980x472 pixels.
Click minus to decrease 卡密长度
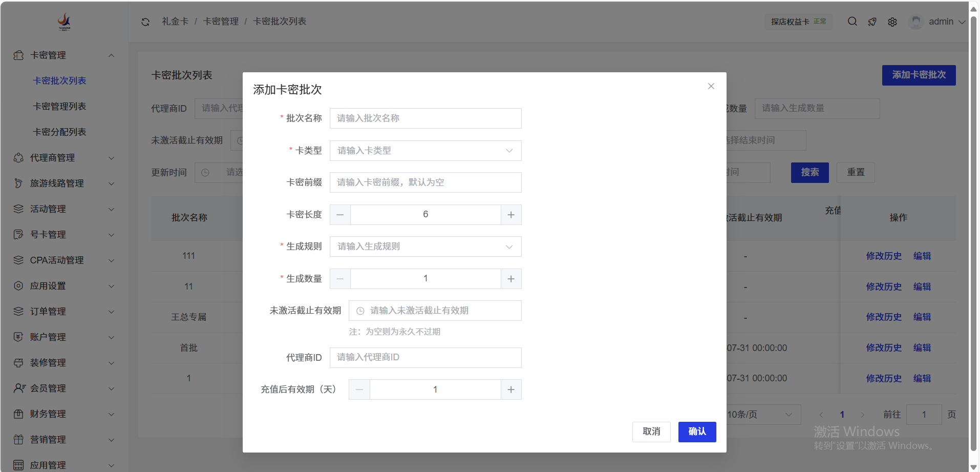coord(340,215)
